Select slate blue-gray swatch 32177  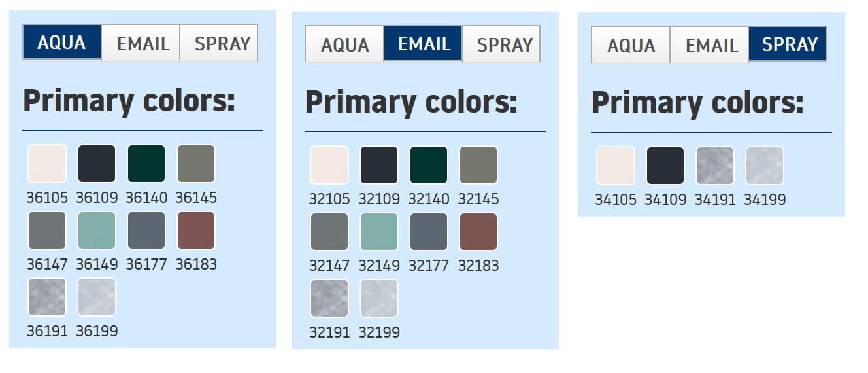pos(429,232)
